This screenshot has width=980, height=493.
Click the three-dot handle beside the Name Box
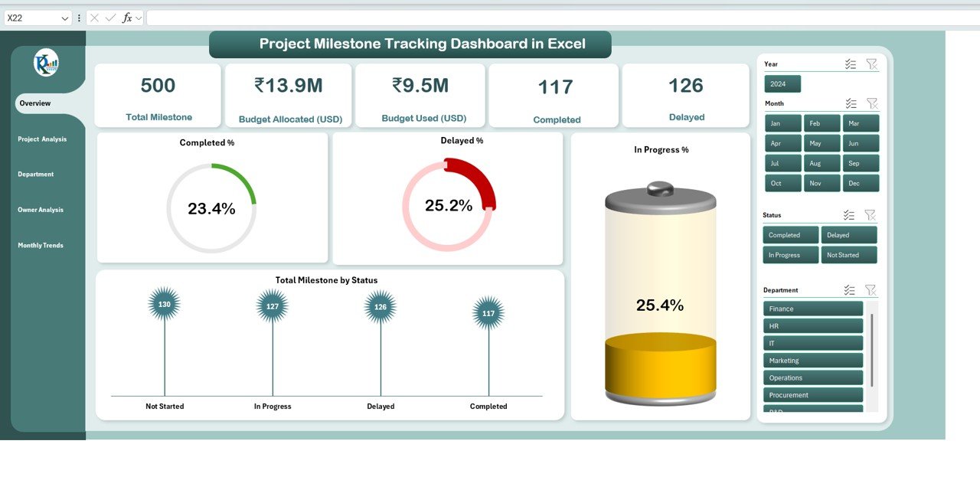click(79, 18)
